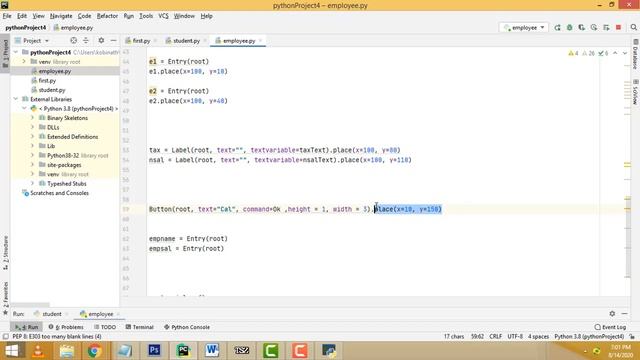Open Microsoft Word from the taskbar

(x=212, y=350)
